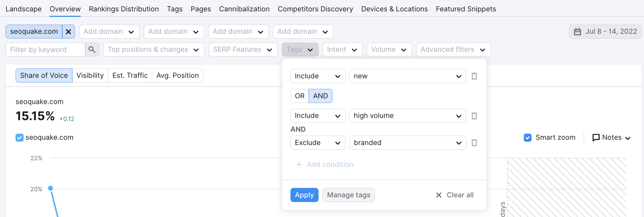Viewport: 644px width, 217px height.
Task: Click the seoquake.com domain chip
Action: (x=34, y=32)
